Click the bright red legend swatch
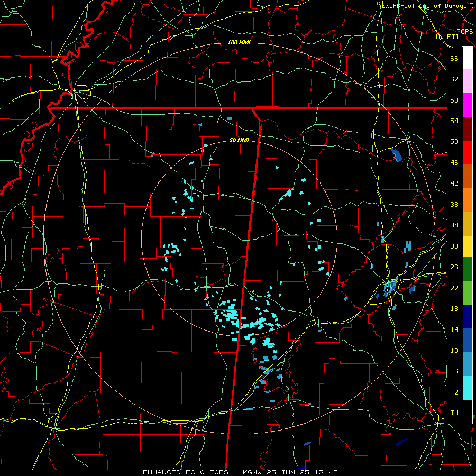This screenshot has height=476, width=476. pos(467,152)
